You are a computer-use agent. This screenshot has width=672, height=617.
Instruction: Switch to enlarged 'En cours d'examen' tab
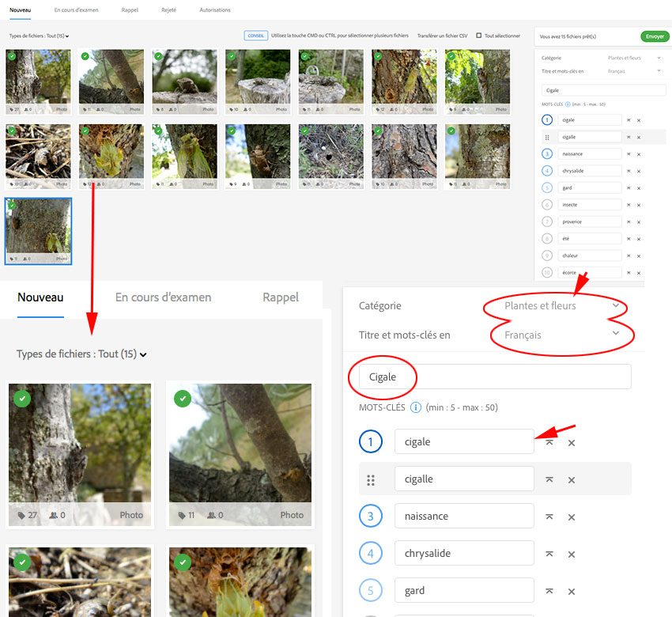tap(164, 297)
